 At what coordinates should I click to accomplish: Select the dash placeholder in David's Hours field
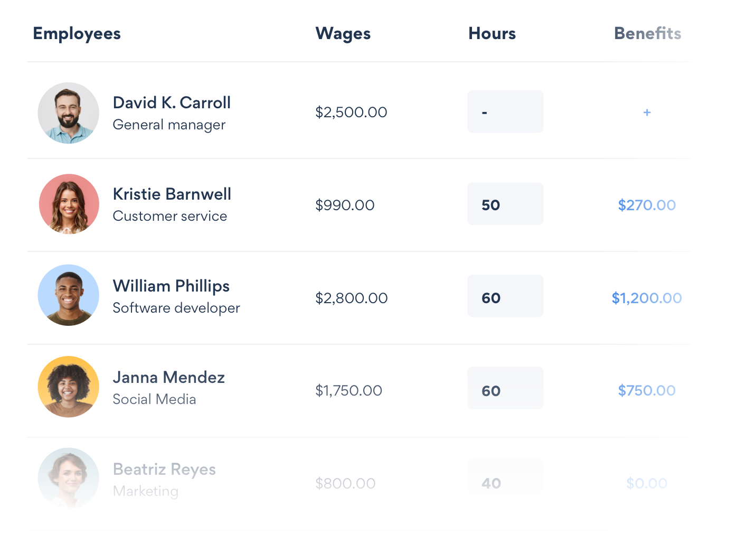(505, 111)
